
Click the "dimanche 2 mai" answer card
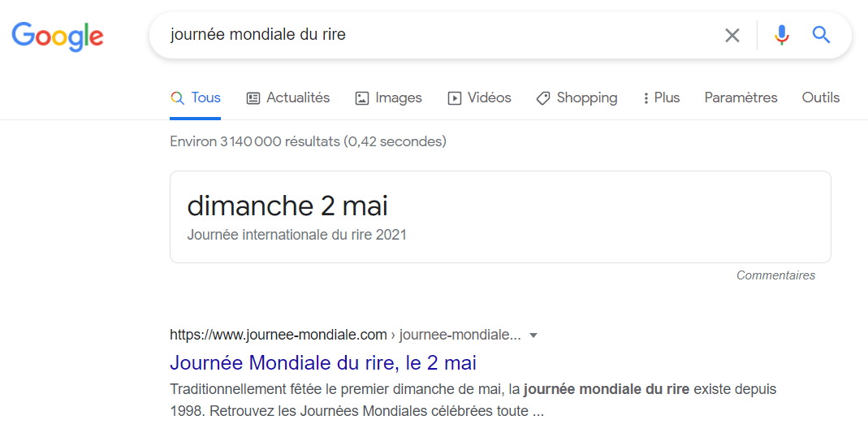click(x=500, y=216)
